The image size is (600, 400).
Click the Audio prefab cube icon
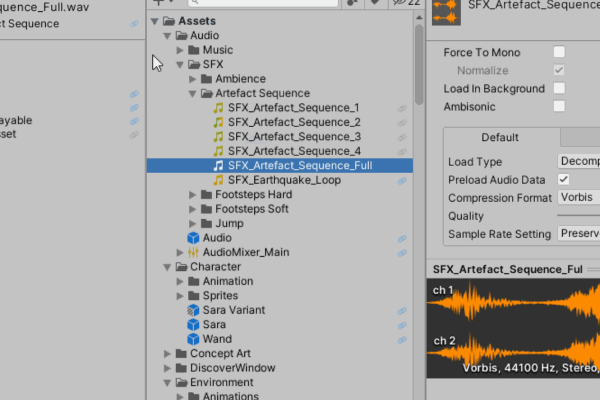tap(193, 238)
